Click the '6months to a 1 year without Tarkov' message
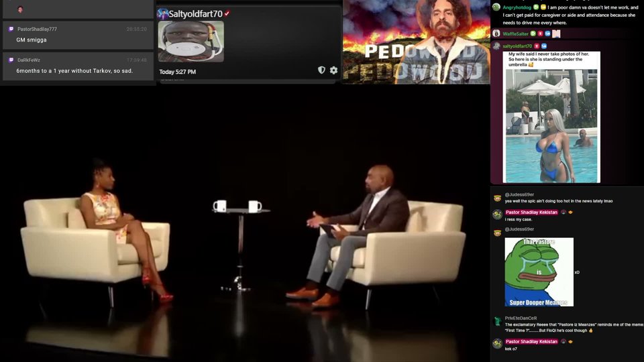Image resolution: width=644 pixels, height=362 pixels. pyautogui.click(x=74, y=70)
